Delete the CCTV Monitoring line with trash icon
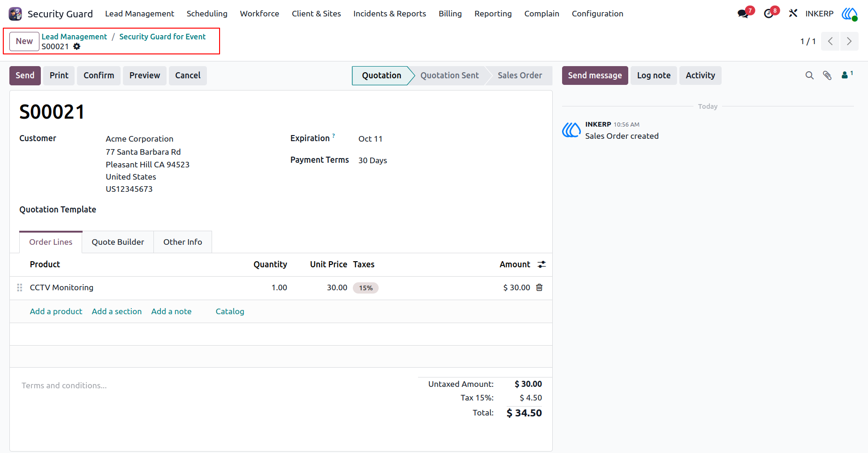 [x=540, y=287]
